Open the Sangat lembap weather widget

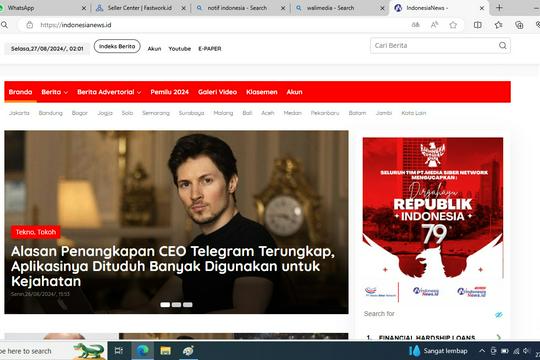[438, 351]
